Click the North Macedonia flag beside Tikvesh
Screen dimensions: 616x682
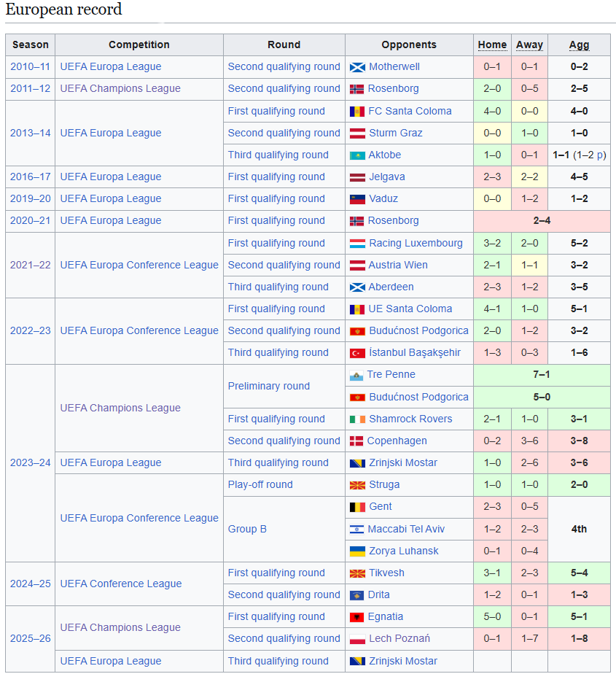pos(357,574)
